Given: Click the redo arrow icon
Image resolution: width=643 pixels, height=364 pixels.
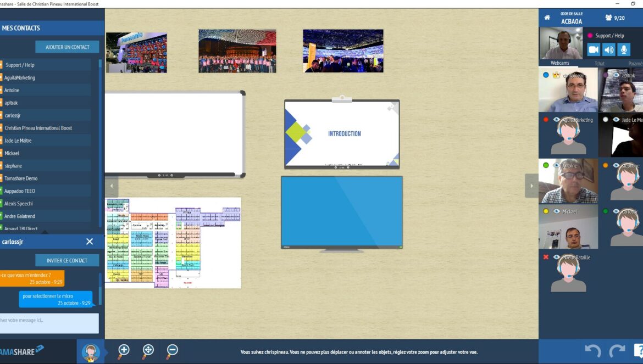Looking at the screenshot, I should (x=617, y=350).
